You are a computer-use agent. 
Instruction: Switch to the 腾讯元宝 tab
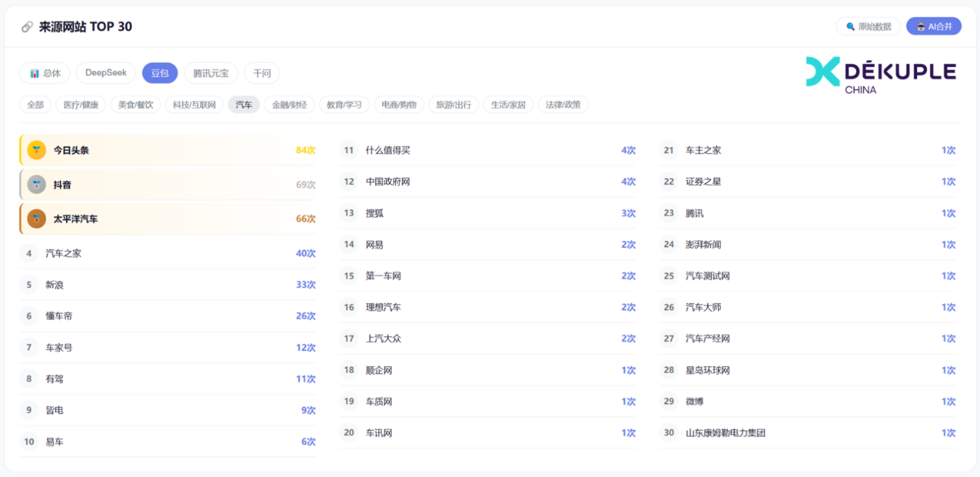[211, 73]
